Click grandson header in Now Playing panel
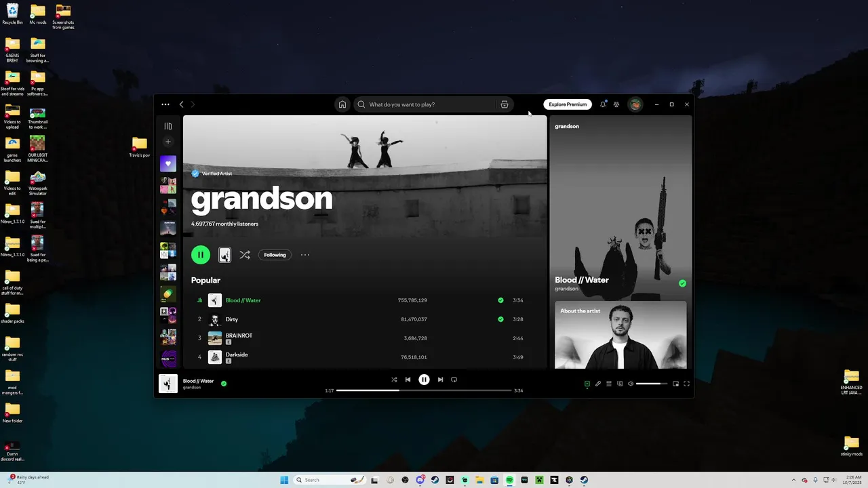The image size is (868, 488). [x=567, y=126]
